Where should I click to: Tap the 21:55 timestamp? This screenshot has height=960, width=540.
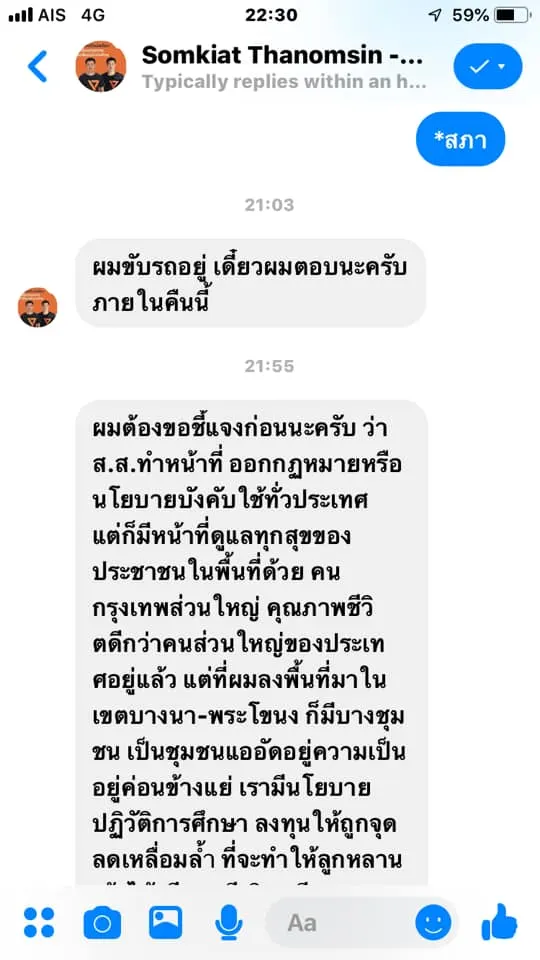pyautogui.click(x=269, y=366)
